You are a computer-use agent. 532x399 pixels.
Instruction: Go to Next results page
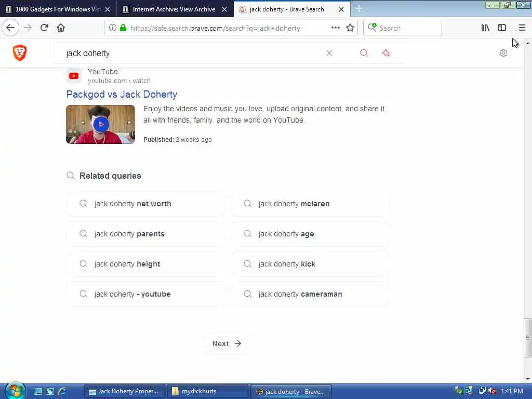coord(227,344)
